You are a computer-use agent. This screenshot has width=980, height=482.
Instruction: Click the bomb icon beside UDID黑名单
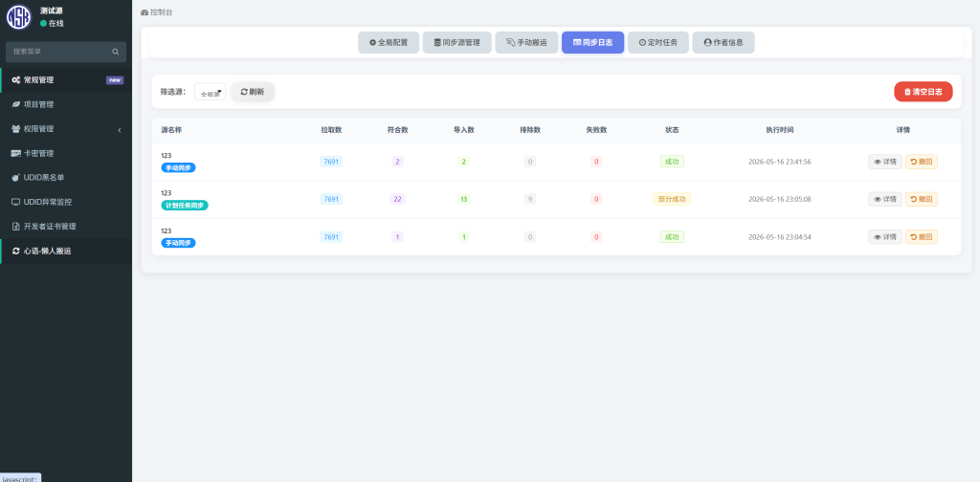tap(16, 177)
